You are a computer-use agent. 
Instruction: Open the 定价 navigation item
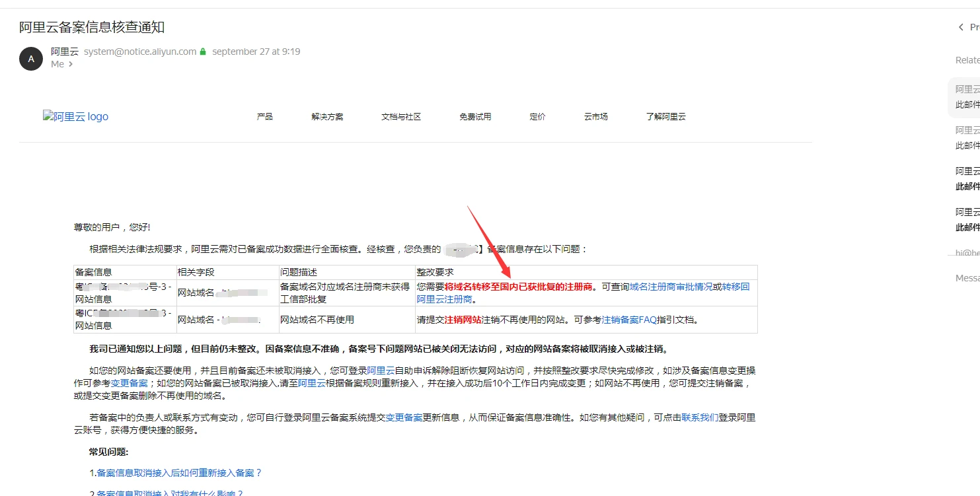pyautogui.click(x=537, y=117)
